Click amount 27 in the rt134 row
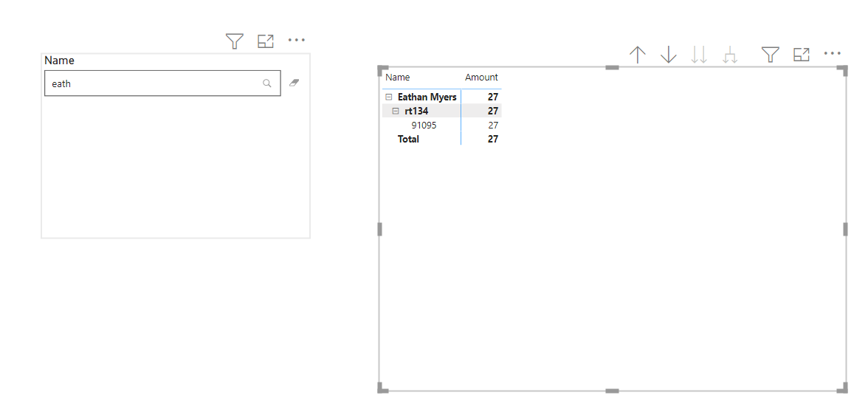The image size is (868, 415). click(493, 111)
